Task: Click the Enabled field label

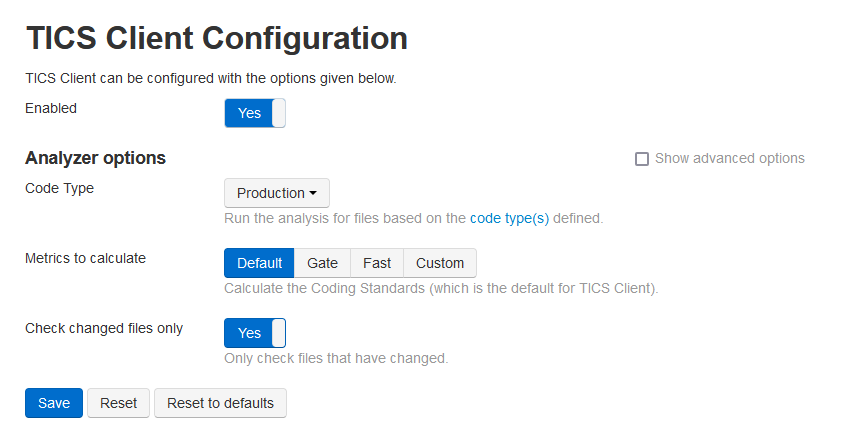Action: [51, 108]
